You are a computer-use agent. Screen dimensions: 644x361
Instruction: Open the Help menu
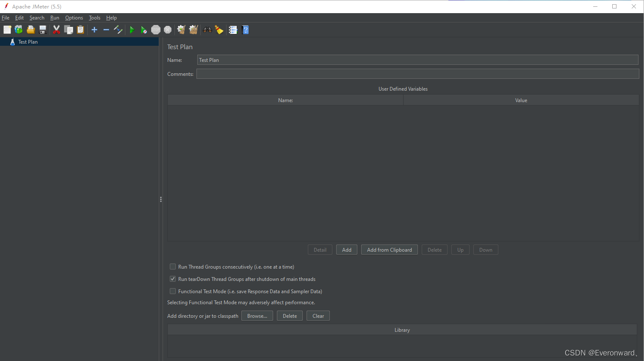tap(111, 18)
